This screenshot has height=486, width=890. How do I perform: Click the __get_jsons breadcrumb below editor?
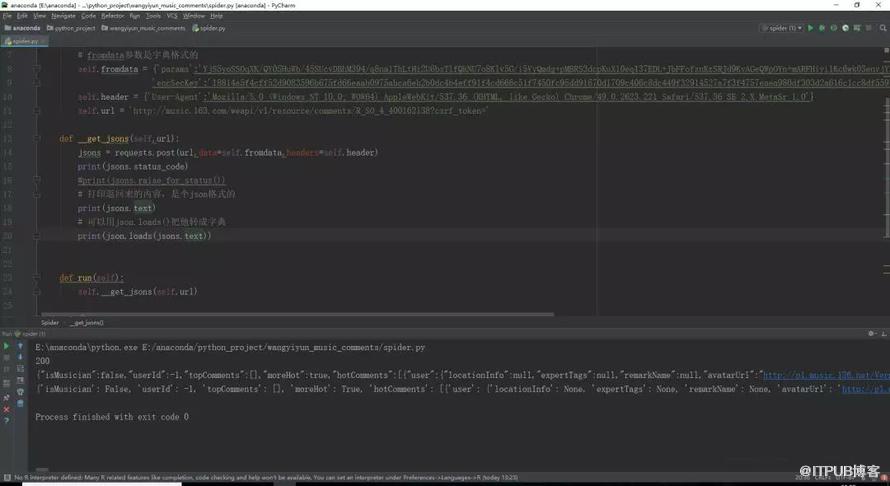coord(89,322)
